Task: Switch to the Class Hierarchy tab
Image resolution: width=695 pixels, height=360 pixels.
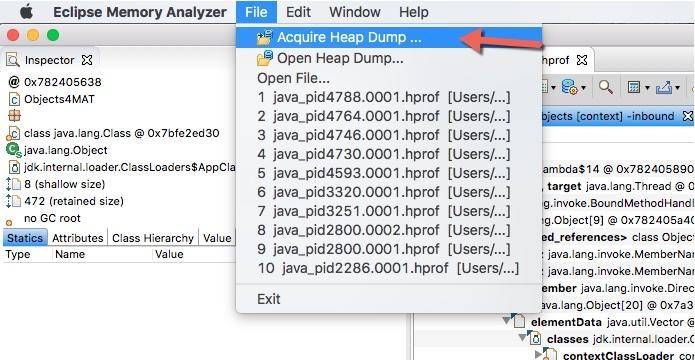Action: click(x=153, y=238)
